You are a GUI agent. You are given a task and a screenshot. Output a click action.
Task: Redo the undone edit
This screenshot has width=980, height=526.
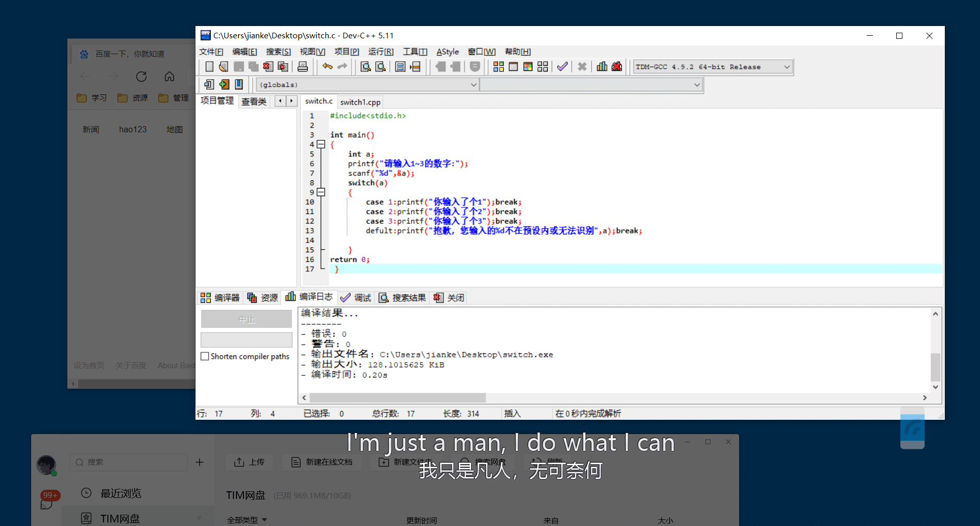click(x=342, y=66)
